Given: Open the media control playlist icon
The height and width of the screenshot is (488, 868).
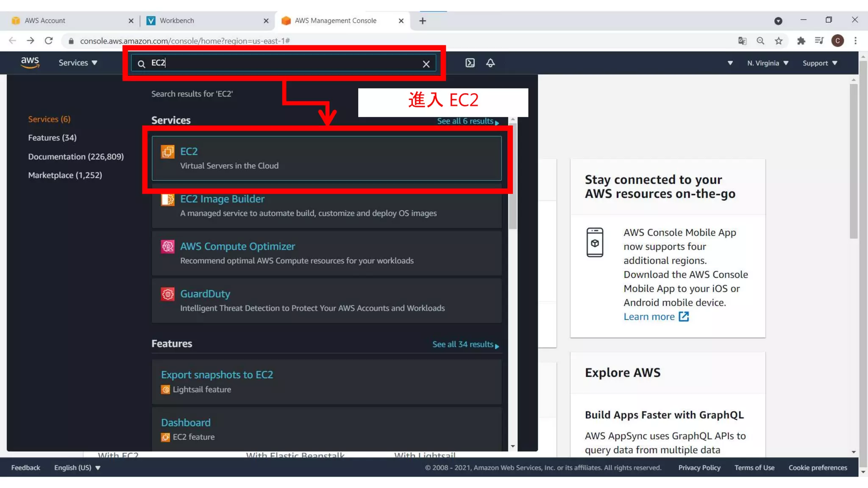Looking at the screenshot, I should pos(819,41).
